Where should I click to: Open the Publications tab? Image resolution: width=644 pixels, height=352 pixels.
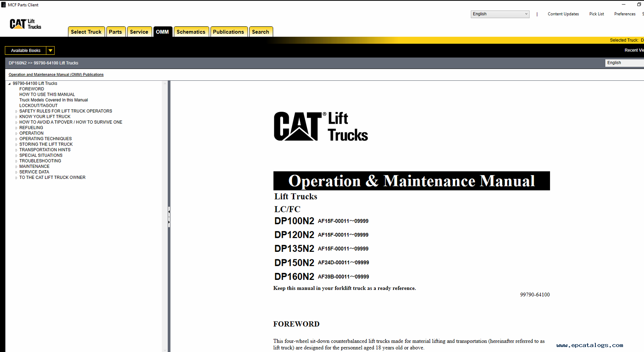229,32
